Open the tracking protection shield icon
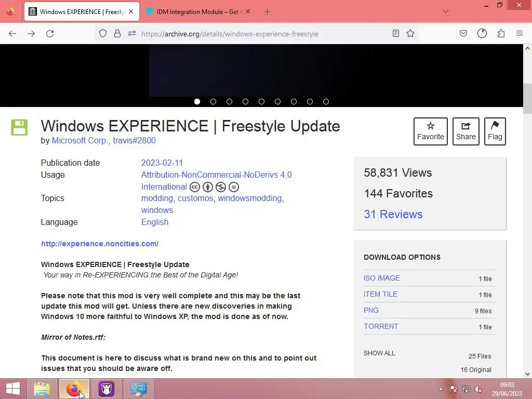 pyautogui.click(x=103, y=33)
